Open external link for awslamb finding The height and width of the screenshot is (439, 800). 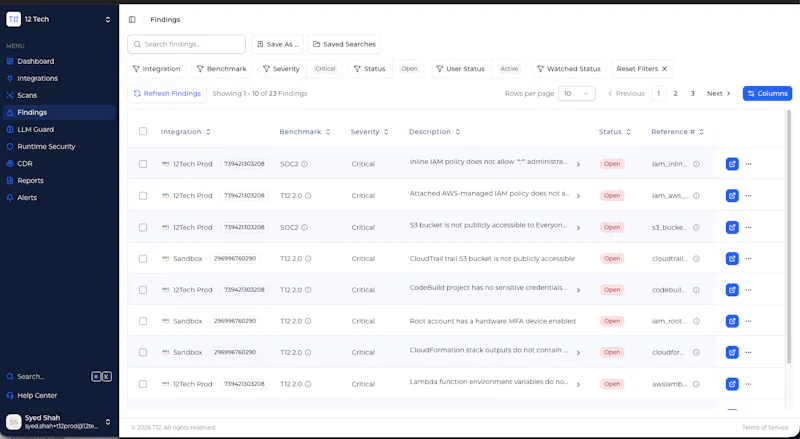(x=732, y=384)
